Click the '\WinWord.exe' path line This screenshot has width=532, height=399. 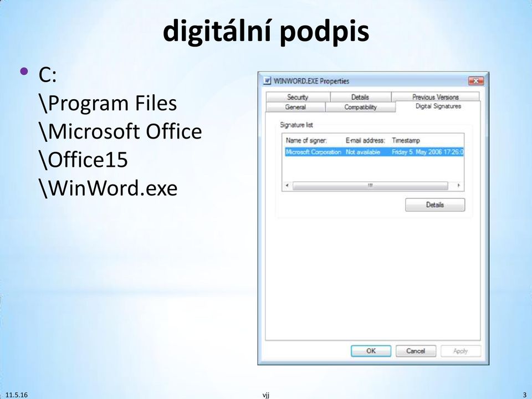pyautogui.click(x=108, y=188)
